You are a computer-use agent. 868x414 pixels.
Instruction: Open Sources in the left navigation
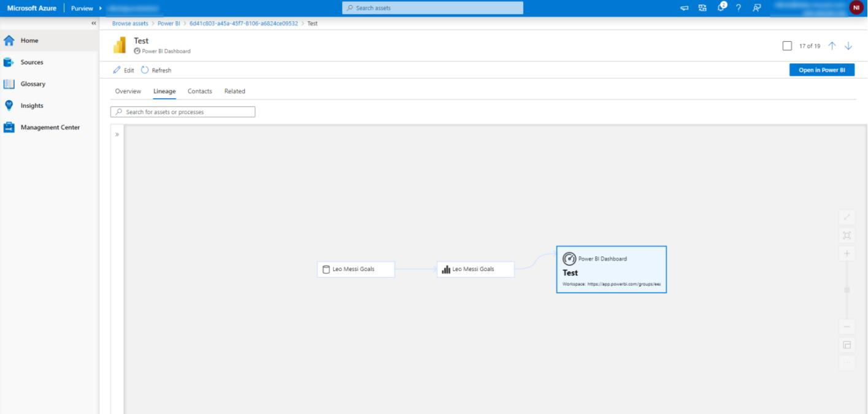tap(49, 62)
